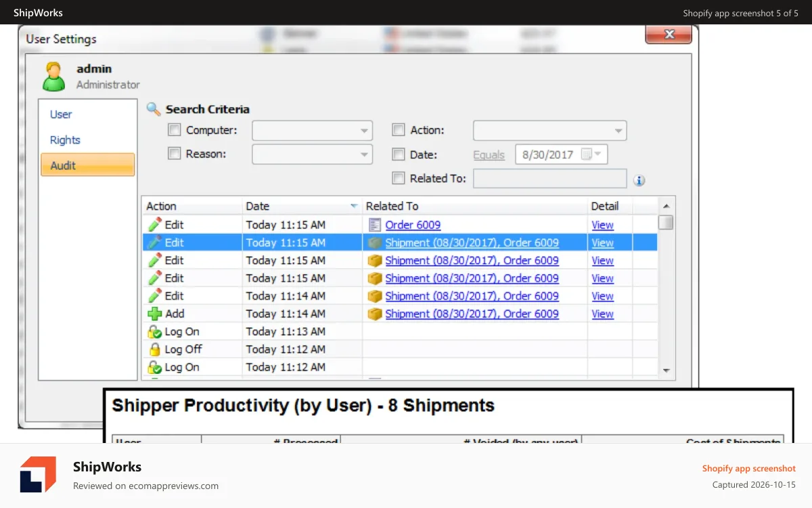This screenshot has height=508, width=812.
Task: Enable the Action search checkbox
Action: click(x=399, y=130)
